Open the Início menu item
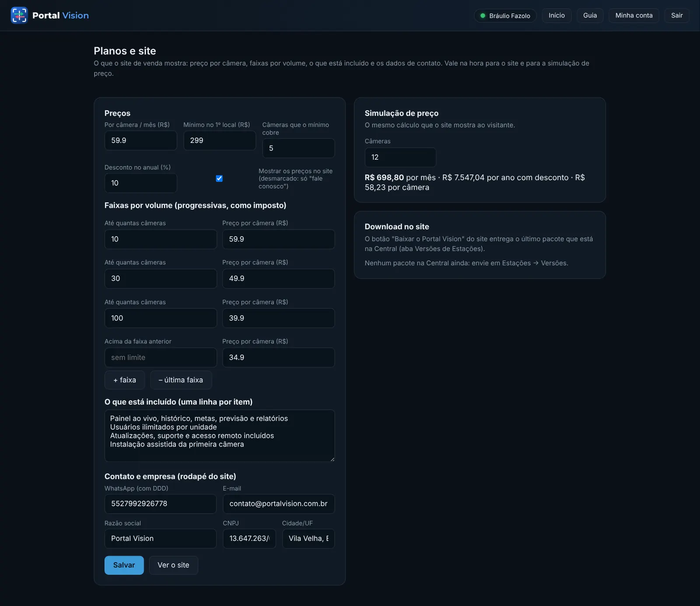Viewport: 700px width, 606px height. click(556, 15)
